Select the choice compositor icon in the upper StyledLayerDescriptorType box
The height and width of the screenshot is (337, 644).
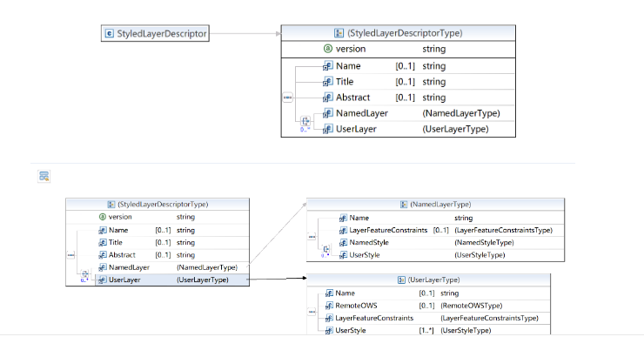pyautogui.click(x=305, y=121)
